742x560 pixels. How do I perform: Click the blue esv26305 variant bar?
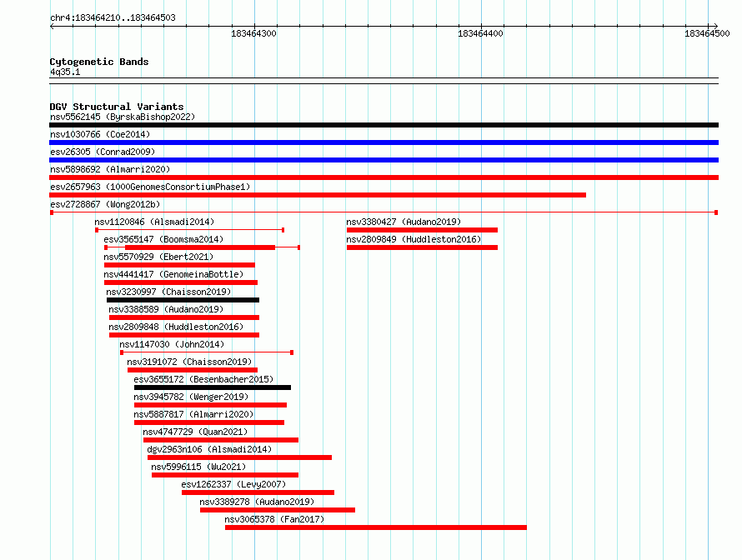pos(384,160)
